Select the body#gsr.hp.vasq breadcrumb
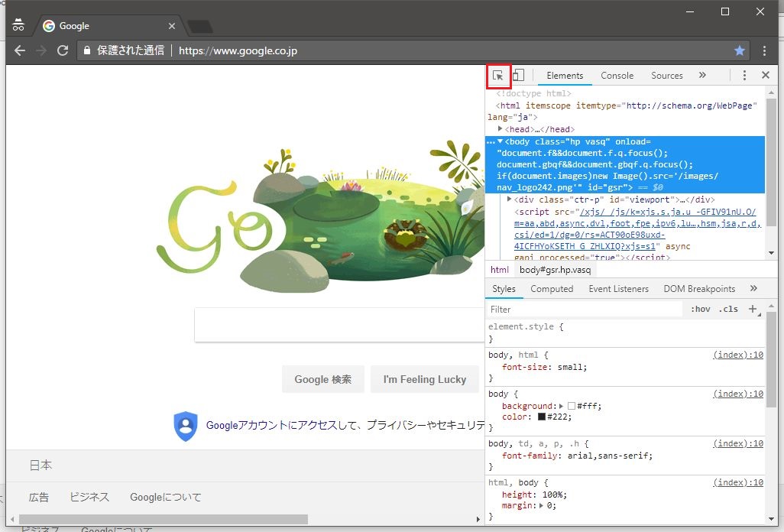Screen dimensions: 784x532 pos(555,270)
